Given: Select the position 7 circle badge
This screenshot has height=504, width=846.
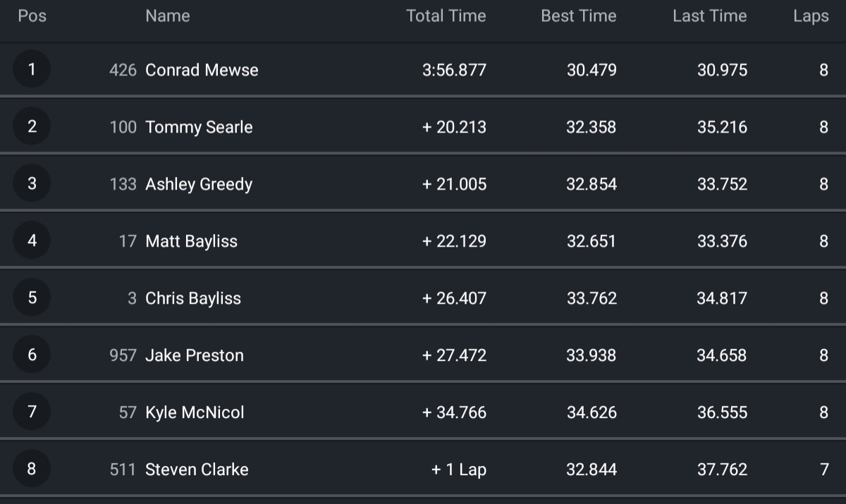Looking at the screenshot, I should [32, 412].
